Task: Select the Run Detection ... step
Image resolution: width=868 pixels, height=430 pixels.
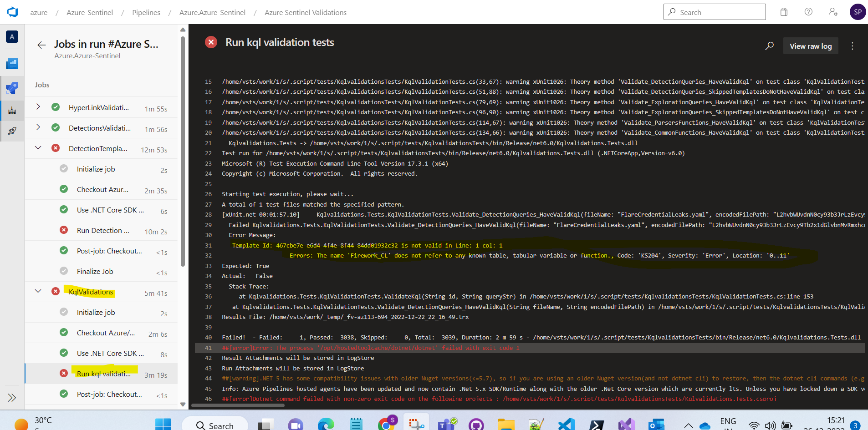Action: tap(101, 231)
